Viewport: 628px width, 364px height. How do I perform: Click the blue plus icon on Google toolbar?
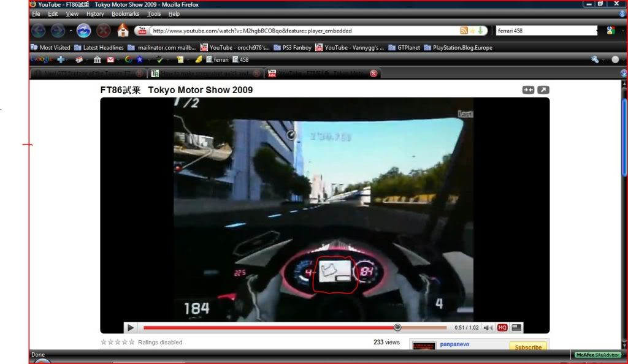coord(61,59)
